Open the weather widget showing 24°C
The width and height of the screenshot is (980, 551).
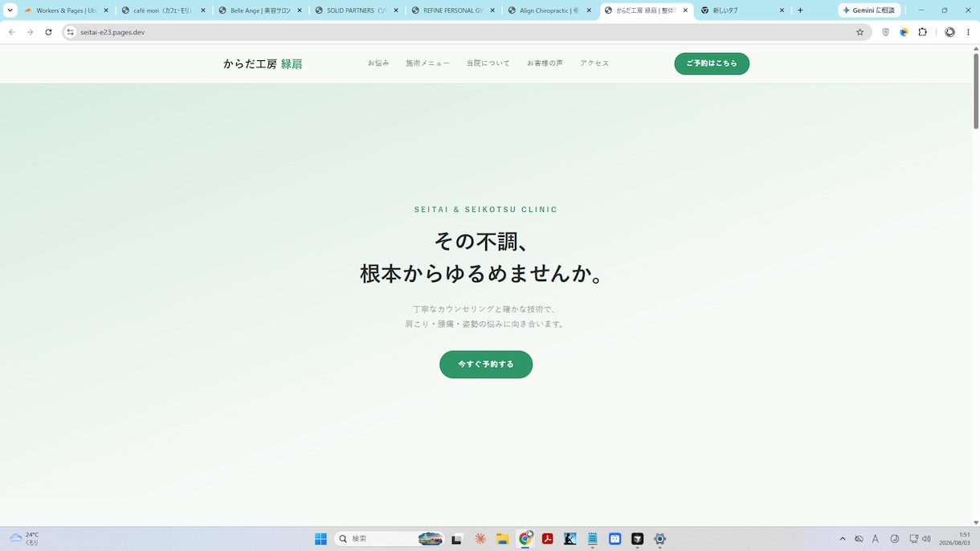pyautogui.click(x=24, y=538)
